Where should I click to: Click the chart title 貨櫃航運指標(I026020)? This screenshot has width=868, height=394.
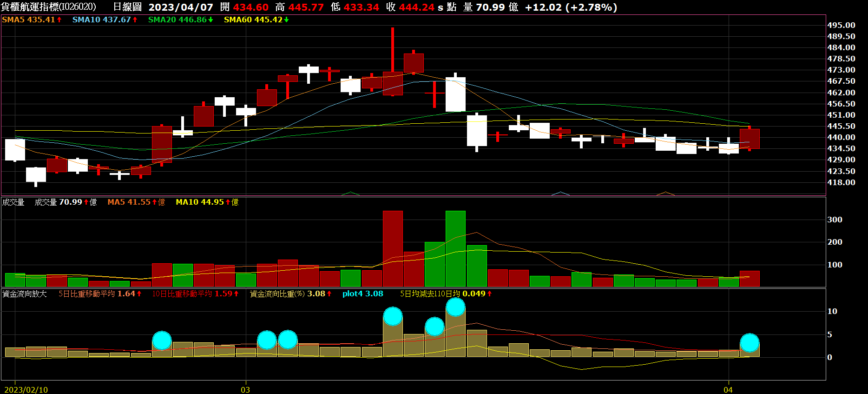[x=49, y=7]
